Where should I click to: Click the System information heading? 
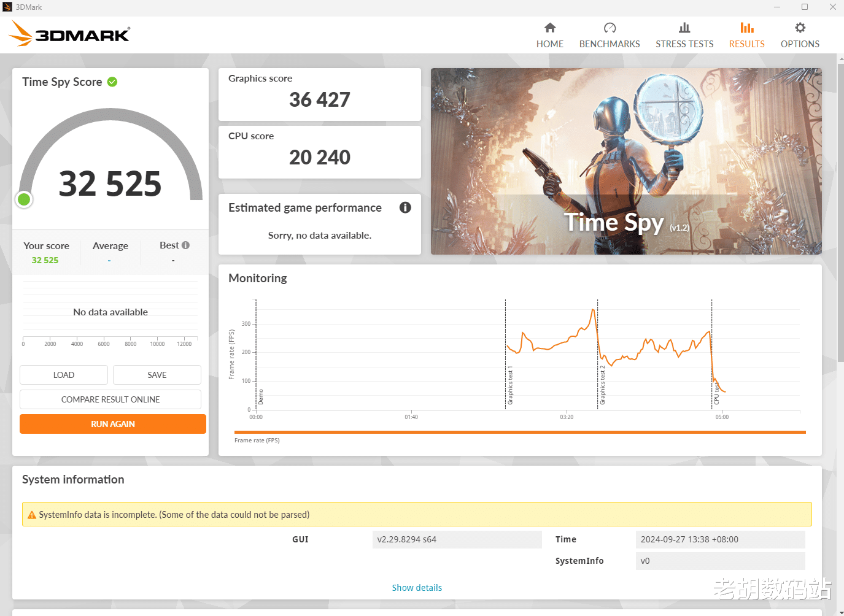click(x=73, y=479)
